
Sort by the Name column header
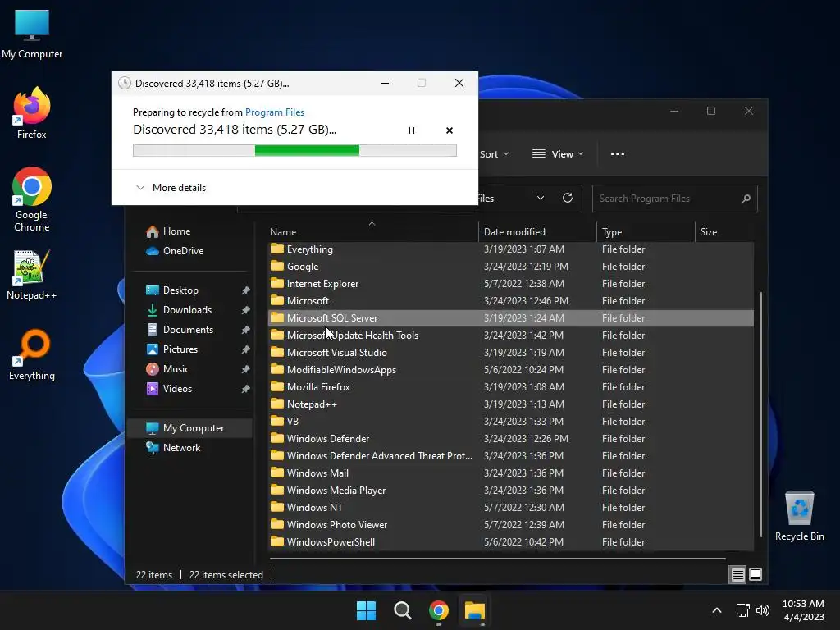tap(372, 232)
